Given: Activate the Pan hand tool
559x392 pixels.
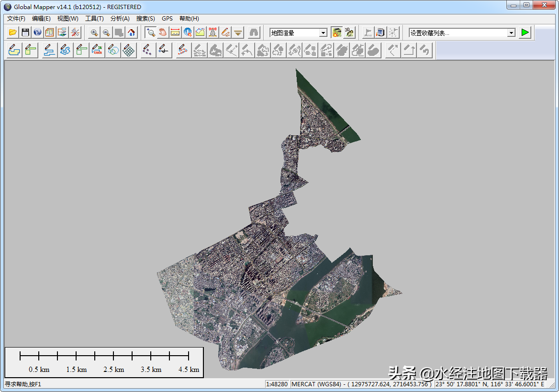Looking at the screenshot, I should 163,33.
